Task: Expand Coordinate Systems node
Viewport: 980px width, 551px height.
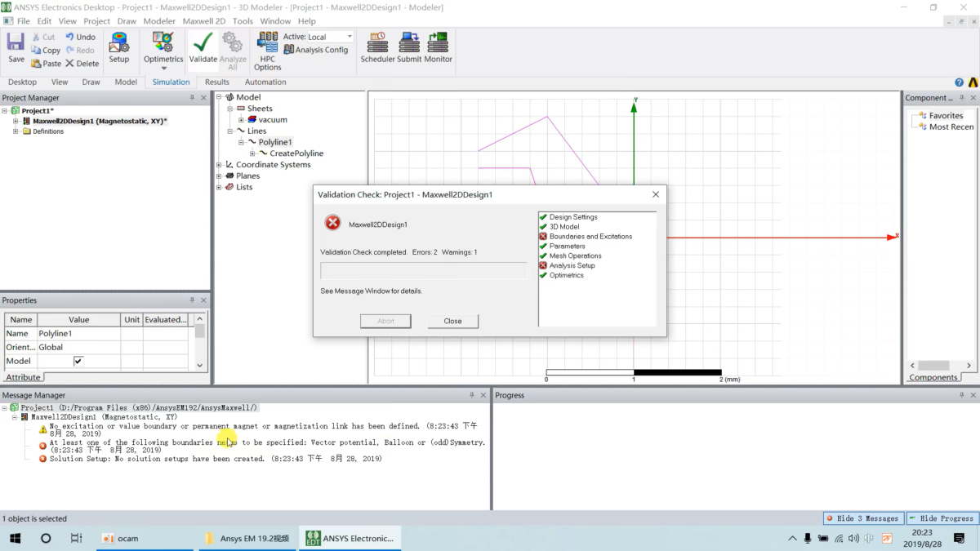Action: pyautogui.click(x=219, y=165)
